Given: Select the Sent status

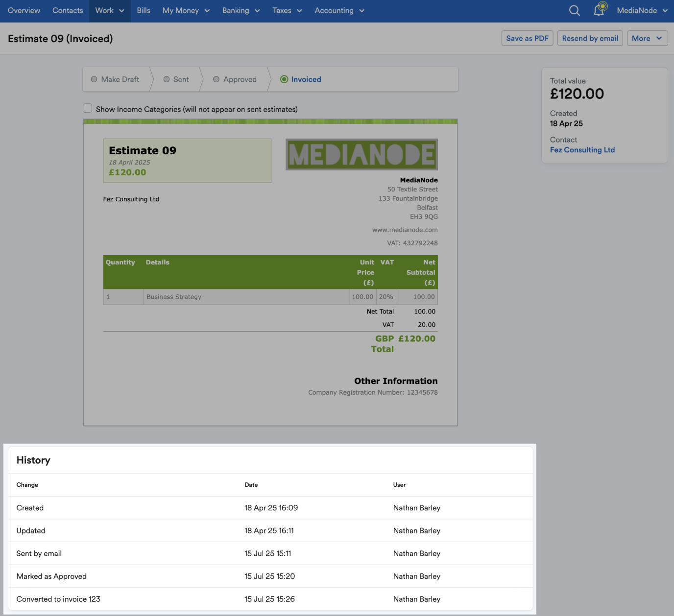Looking at the screenshot, I should (176, 79).
